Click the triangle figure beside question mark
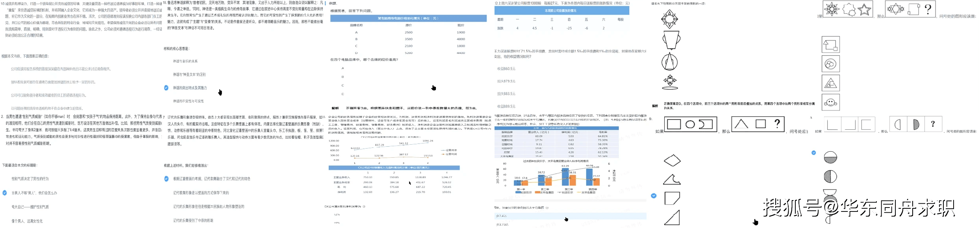 741,124
